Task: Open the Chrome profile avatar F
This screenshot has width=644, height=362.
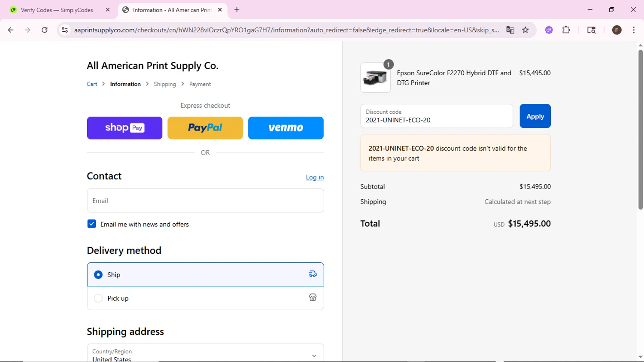Action: tap(617, 30)
